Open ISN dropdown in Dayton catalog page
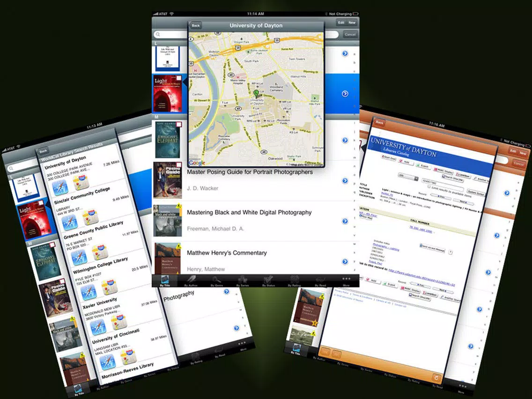 tap(408, 177)
